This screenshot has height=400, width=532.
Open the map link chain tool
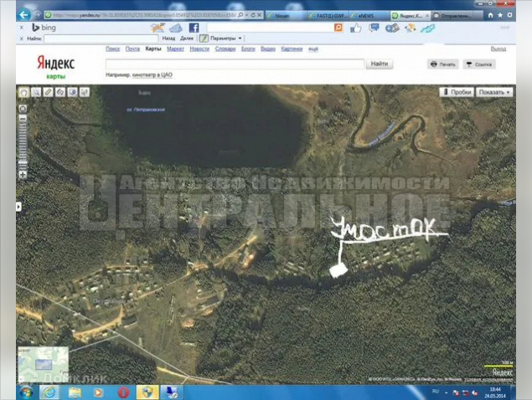(x=60, y=92)
